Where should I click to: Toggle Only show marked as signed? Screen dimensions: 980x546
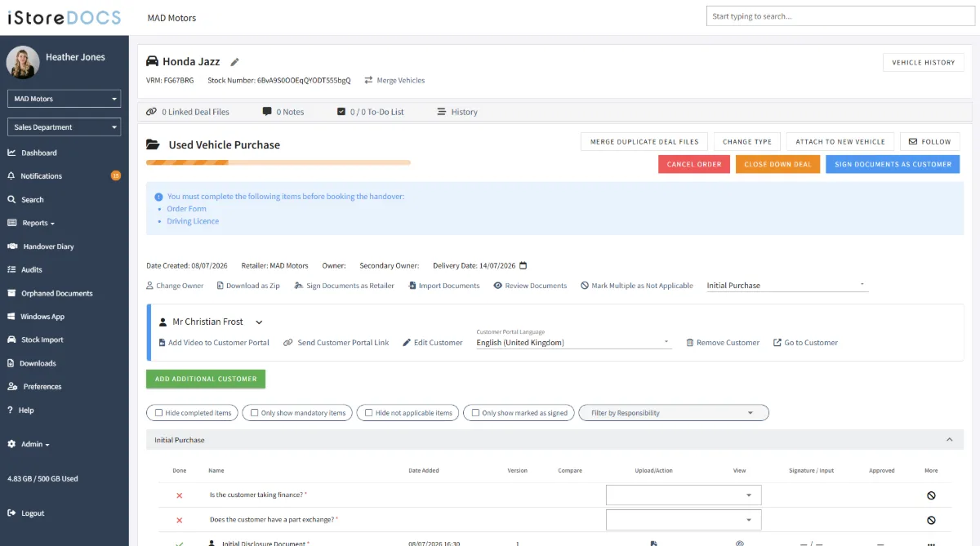(x=475, y=413)
